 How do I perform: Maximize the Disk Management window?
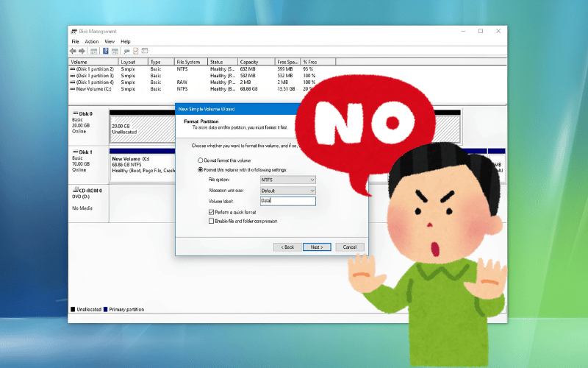(481, 31)
